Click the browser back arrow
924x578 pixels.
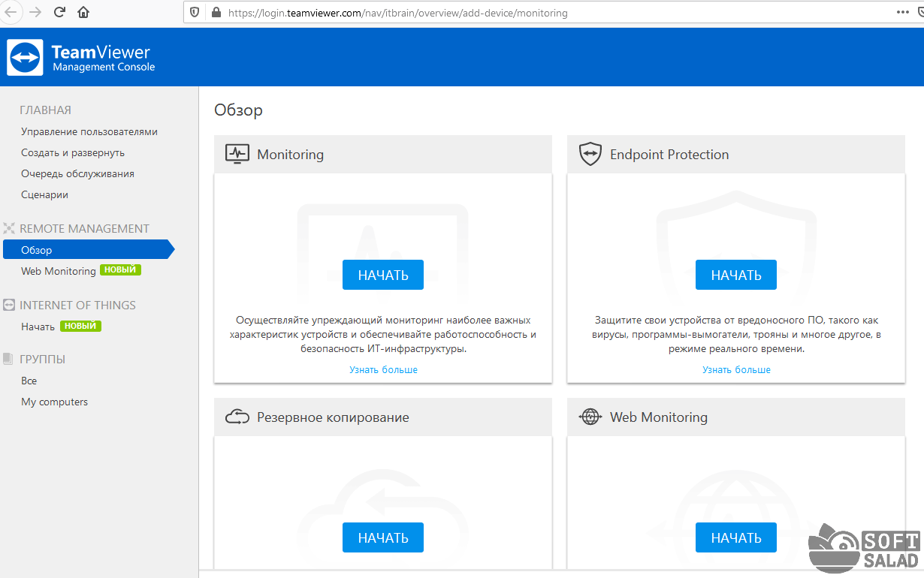tap(11, 12)
